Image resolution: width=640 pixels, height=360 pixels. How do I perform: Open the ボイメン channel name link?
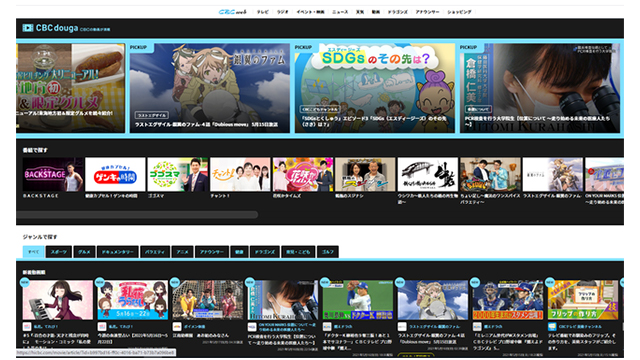[194, 327]
